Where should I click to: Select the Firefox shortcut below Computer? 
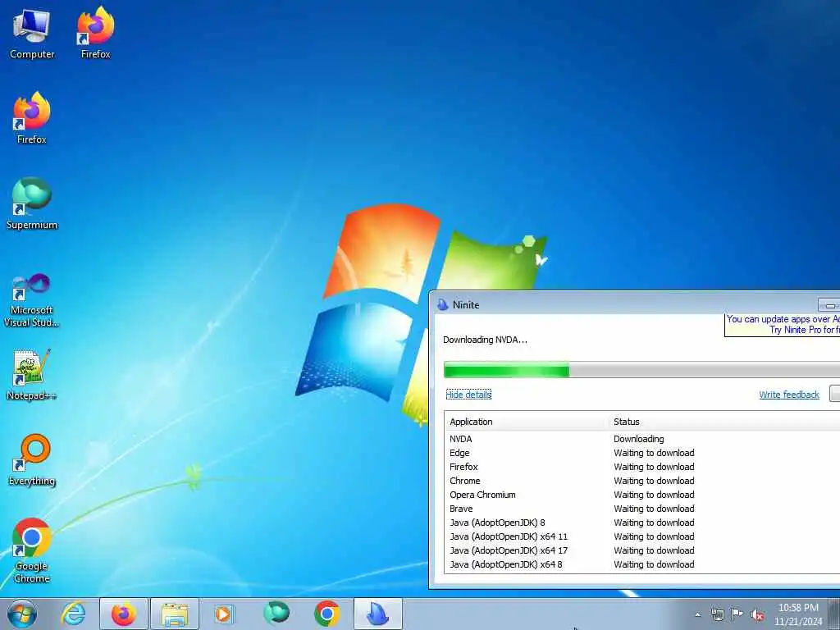pyautogui.click(x=32, y=118)
